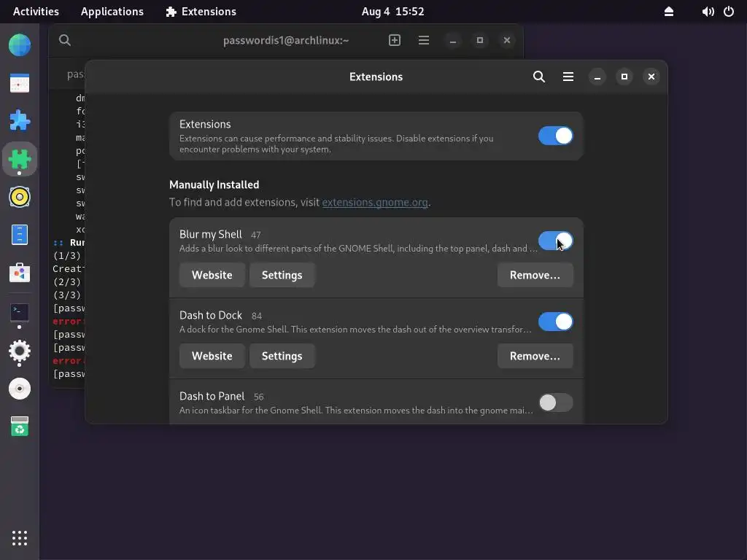Search extensions using magnifier in Extensions header
747x560 pixels.
click(x=539, y=77)
